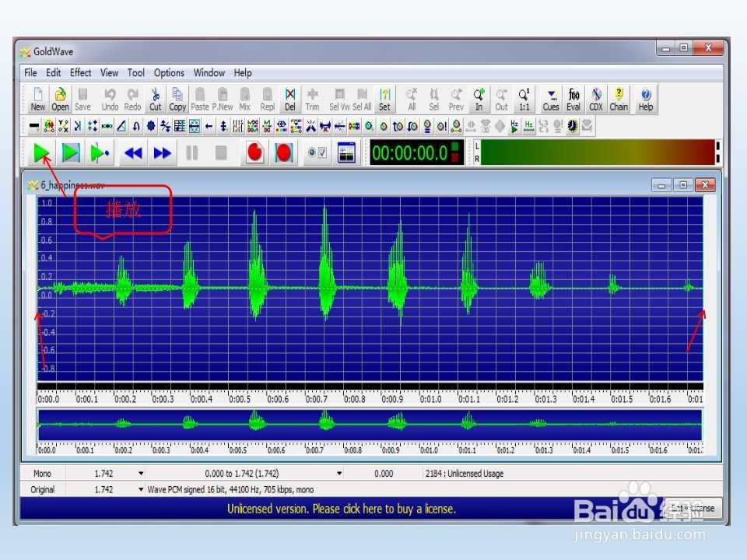The height and width of the screenshot is (560, 747).
Task: Click the 0:01.0 mark on time ruler
Action: coord(430,399)
